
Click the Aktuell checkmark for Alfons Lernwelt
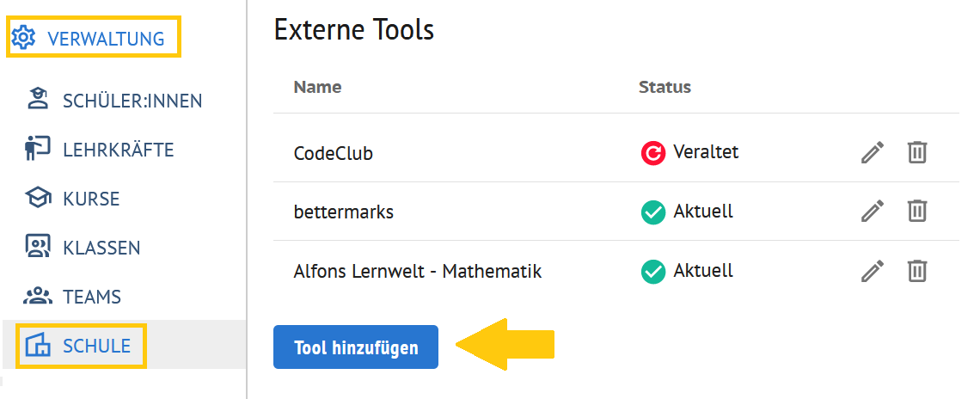click(653, 272)
